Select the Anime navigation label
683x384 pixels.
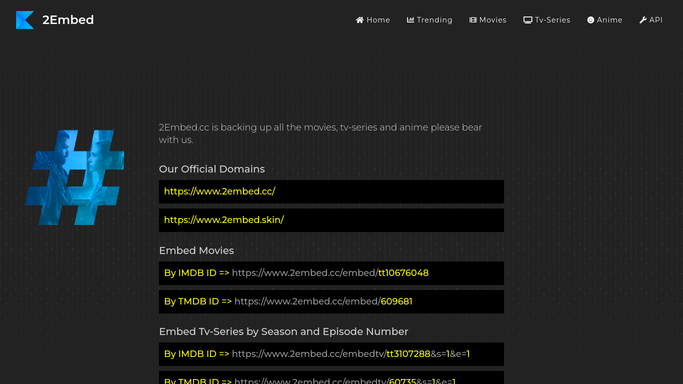pos(609,20)
